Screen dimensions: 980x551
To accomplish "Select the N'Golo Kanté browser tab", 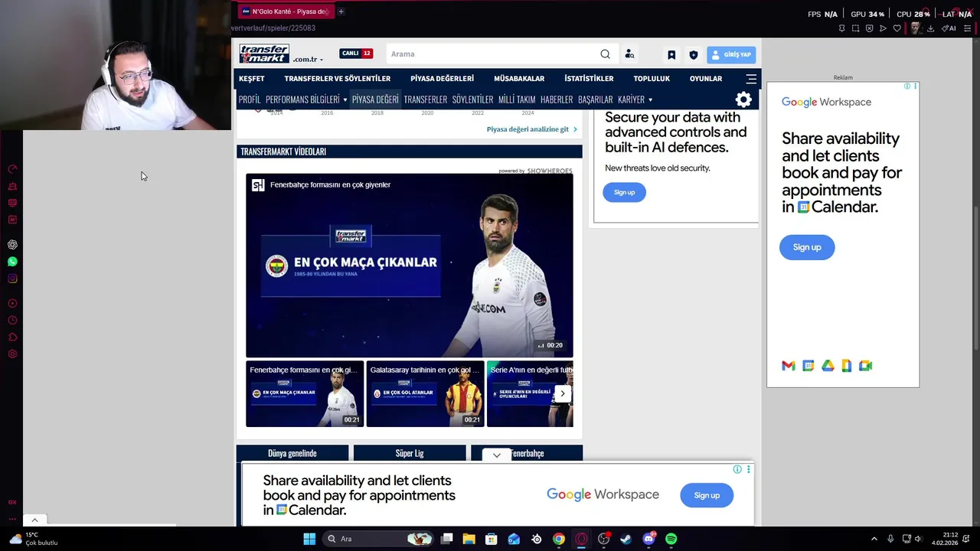I will pyautogui.click(x=285, y=11).
